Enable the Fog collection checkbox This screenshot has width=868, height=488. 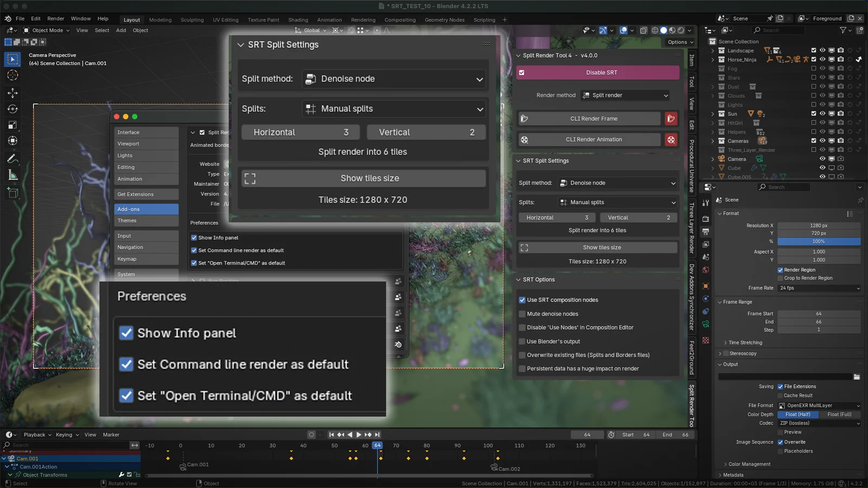pyautogui.click(x=814, y=68)
